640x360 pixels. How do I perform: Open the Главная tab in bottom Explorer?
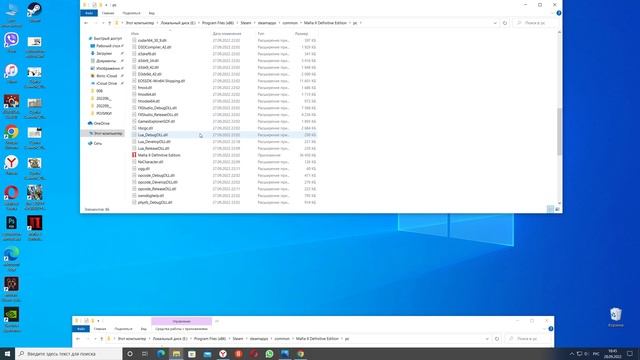(100, 329)
